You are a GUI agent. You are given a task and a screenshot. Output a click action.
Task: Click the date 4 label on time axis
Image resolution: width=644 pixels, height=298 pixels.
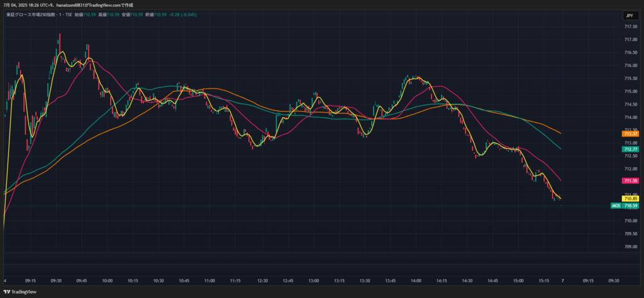(4, 281)
